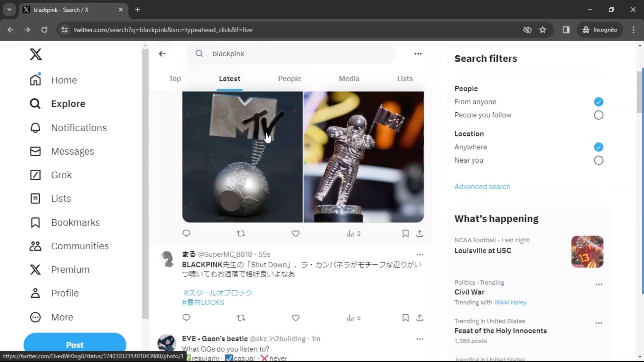Open Louisville at USC trend
This screenshot has height=362, width=644.
(x=483, y=251)
